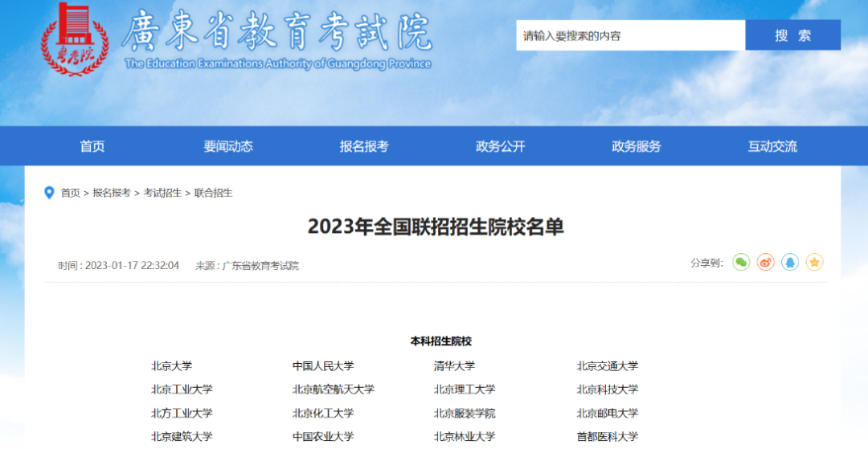The height and width of the screenshot is (449, 868).
Task: Click 中国农业大学 in the list
Action: point(323,436)
